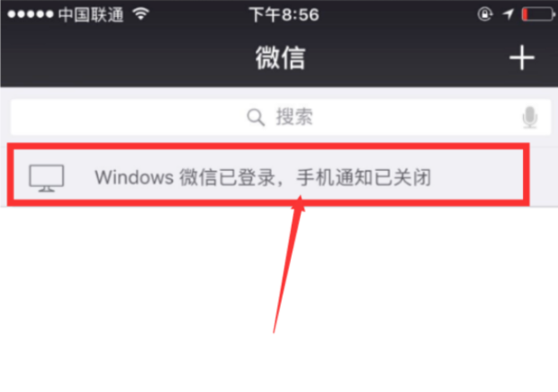Viewport: 558px width, 392px height.
Task: Click the computer monitor icon in banner
Action: tap(47, 178)
